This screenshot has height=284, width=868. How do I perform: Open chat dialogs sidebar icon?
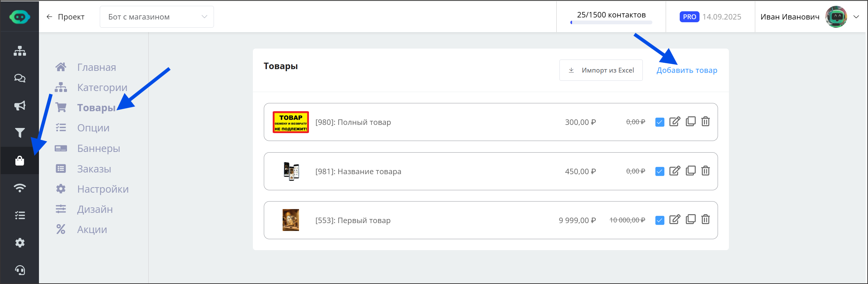coord(20,78)
